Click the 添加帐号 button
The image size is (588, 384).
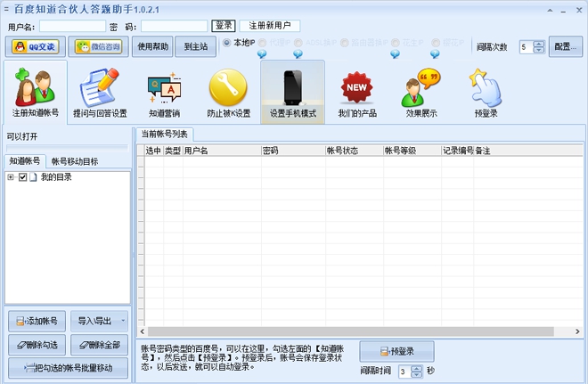coord(37,321)
